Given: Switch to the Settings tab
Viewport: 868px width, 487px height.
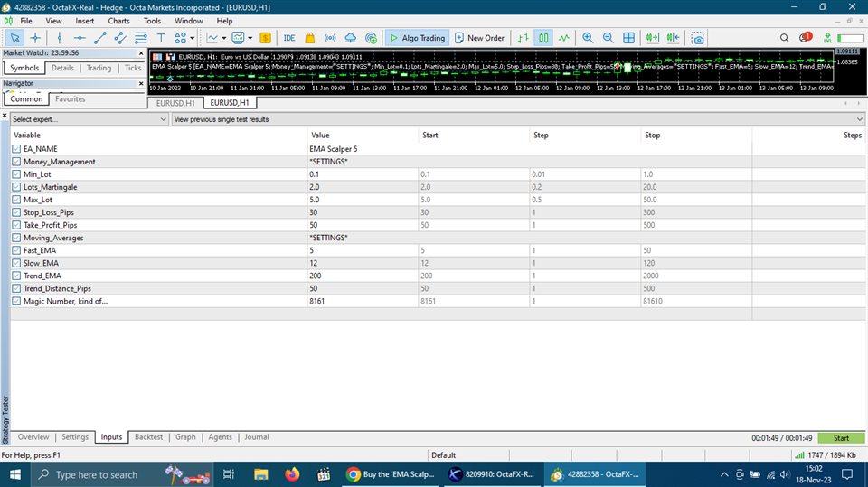Looking at the screenshot, I should [x=75, y=437].
